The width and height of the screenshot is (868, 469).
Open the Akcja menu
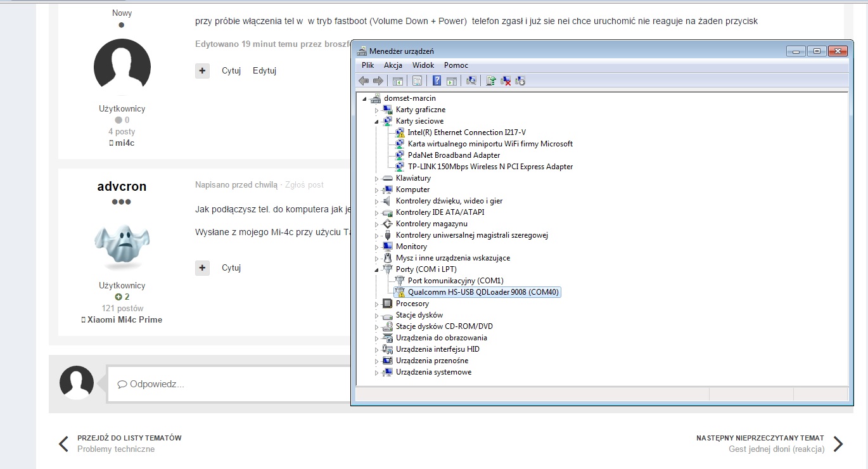[393, 65]
